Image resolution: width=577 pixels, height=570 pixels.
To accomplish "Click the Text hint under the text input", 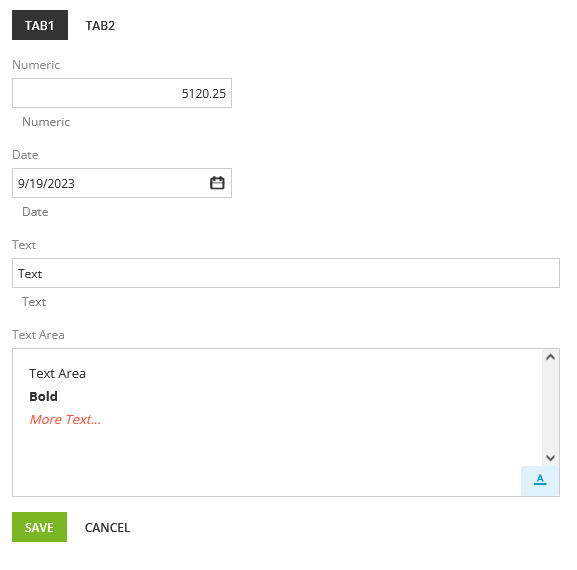I will (x=34, y=302).
